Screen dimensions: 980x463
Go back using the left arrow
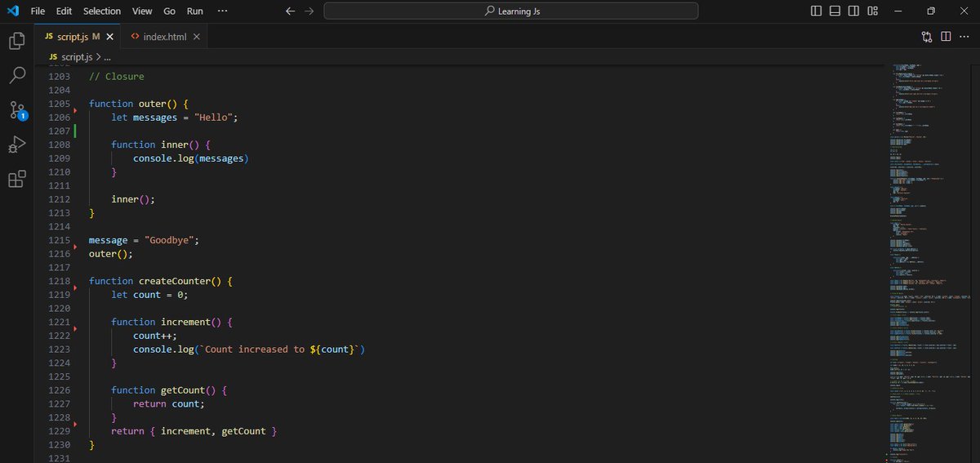(291, 11)
